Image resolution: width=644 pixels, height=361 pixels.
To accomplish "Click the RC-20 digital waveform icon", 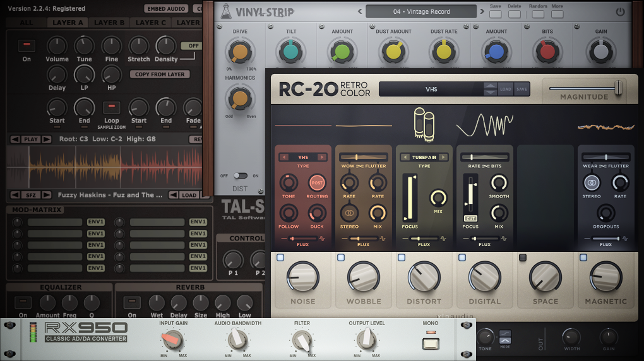I will [485, 125].
